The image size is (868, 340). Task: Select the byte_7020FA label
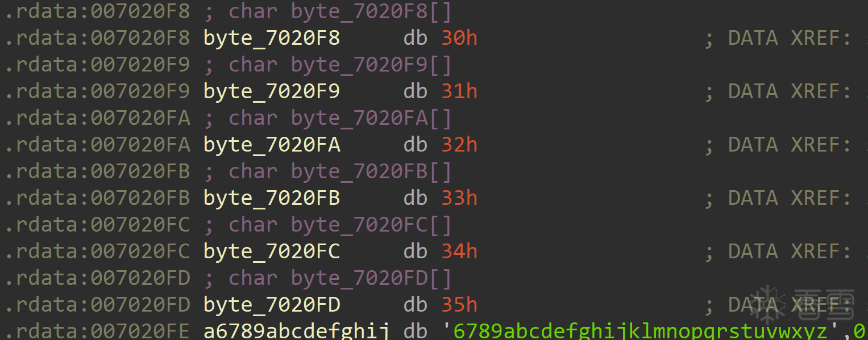click(272, 145)
